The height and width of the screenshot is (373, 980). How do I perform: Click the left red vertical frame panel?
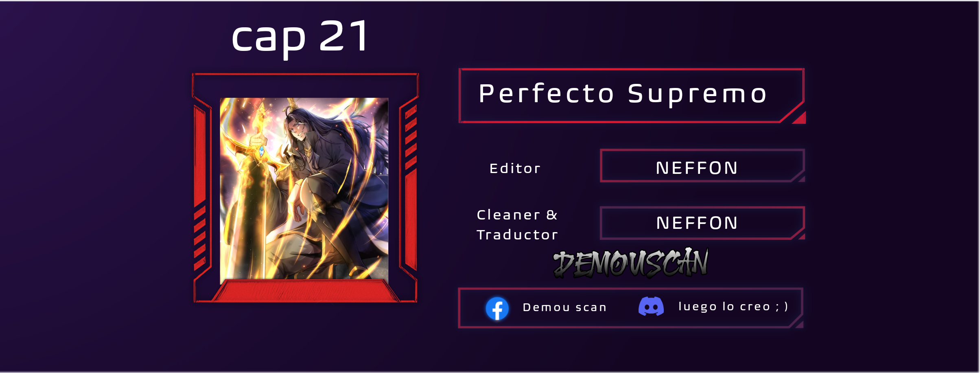[x=199, y=155]
